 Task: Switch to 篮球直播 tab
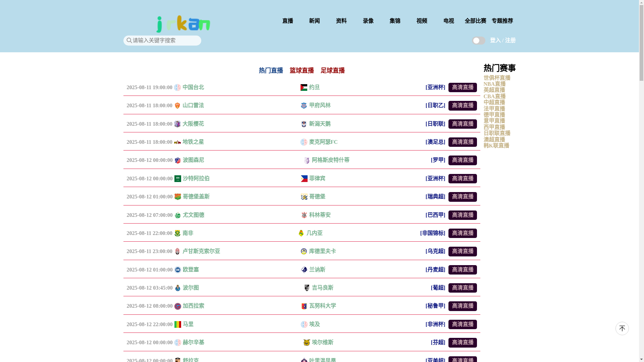pos(302,70)
